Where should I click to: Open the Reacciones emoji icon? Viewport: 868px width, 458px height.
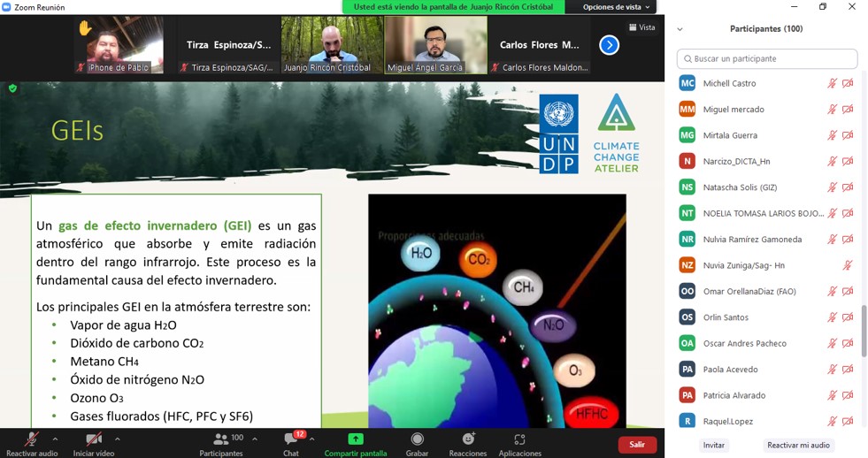(468, 439)
